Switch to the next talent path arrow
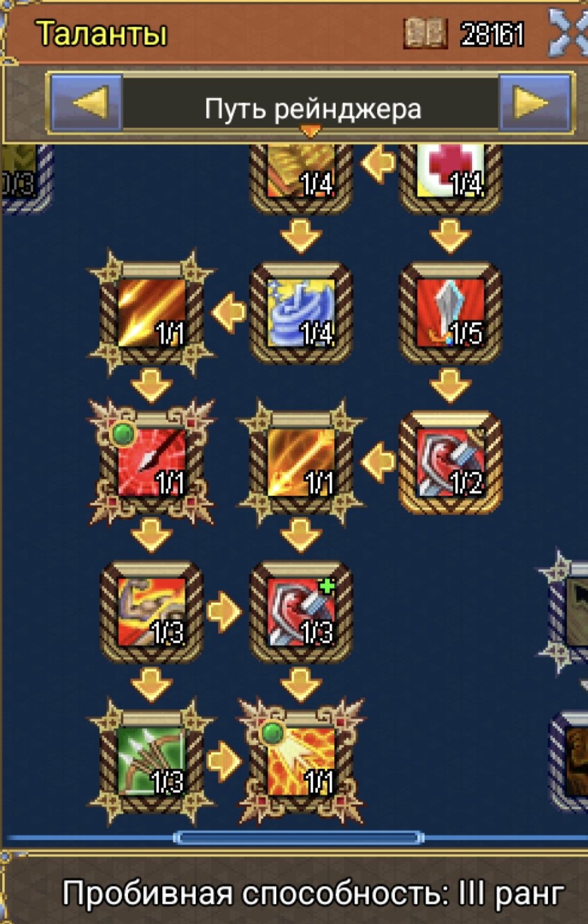 tap(534, 104)
